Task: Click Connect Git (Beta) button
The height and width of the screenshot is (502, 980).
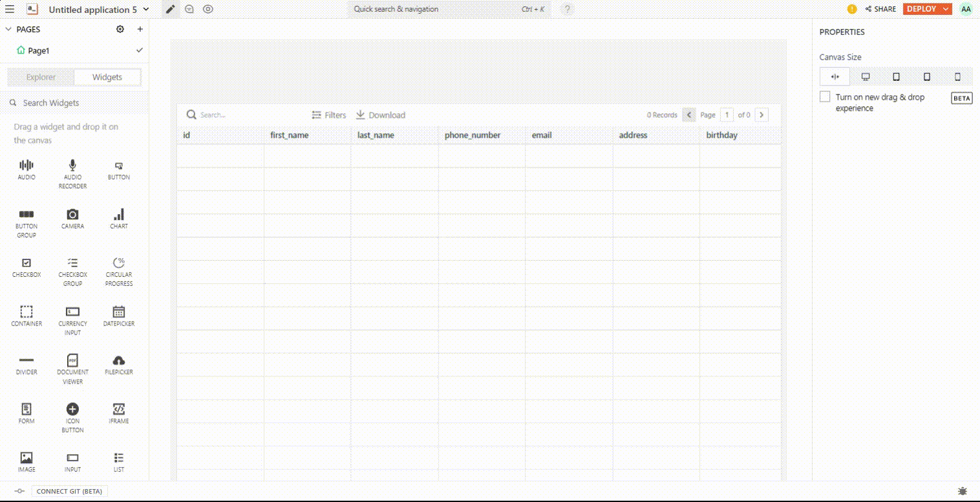Action: click(69, 491)
